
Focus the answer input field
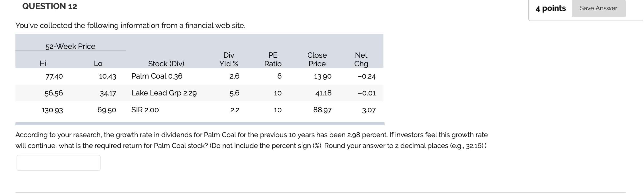(x=59, y=163)
